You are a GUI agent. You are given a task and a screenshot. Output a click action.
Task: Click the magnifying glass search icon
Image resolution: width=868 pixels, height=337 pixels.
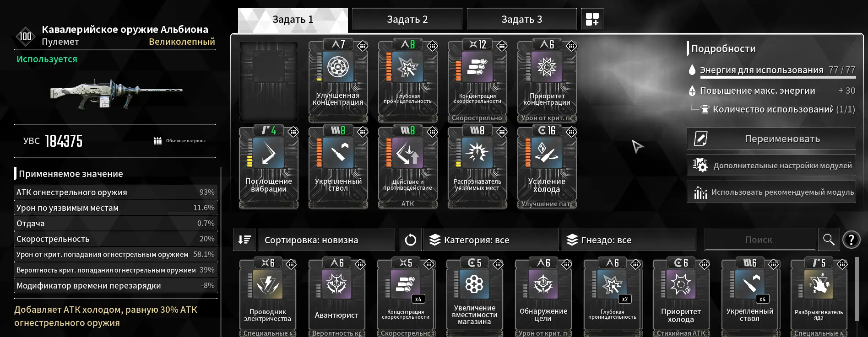point(829,240)
